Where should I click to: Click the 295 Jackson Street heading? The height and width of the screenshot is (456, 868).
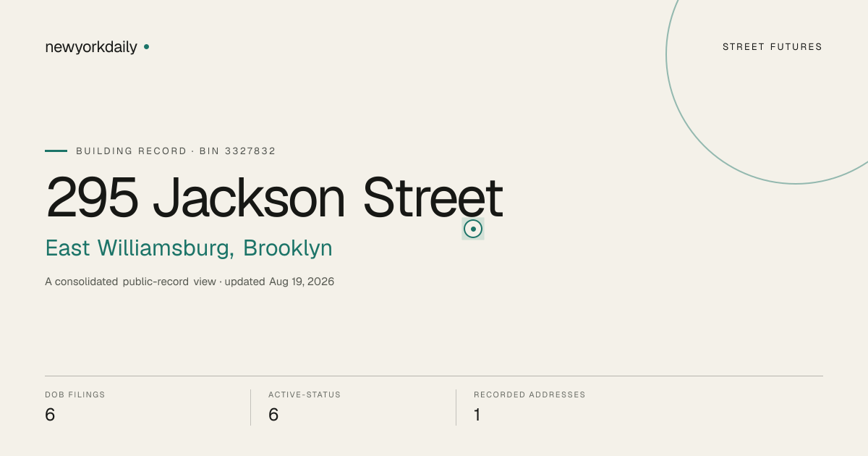[x=274, y=197]
